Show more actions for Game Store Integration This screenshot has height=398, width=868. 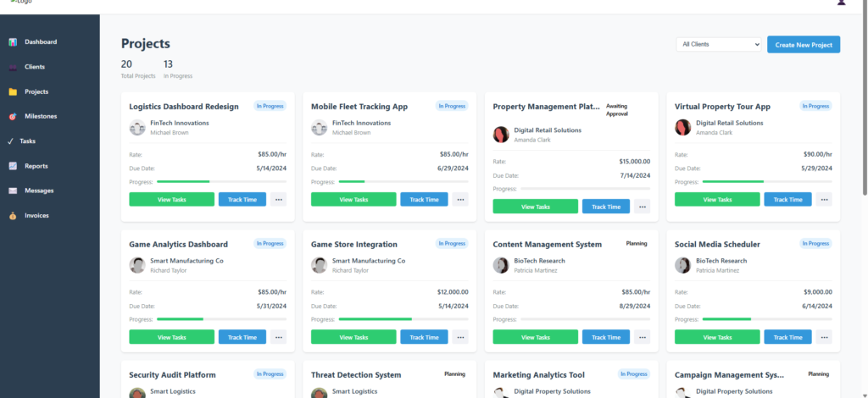point(460,337)
